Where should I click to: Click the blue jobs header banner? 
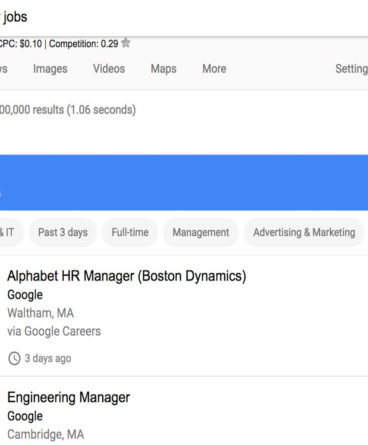click(x=184, y=182)
